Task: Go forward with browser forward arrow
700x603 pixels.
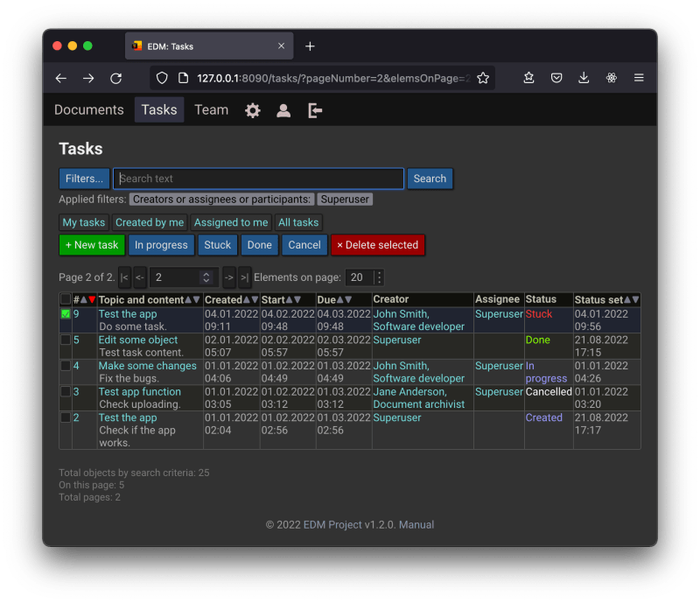Action: (x=88, y=78)
